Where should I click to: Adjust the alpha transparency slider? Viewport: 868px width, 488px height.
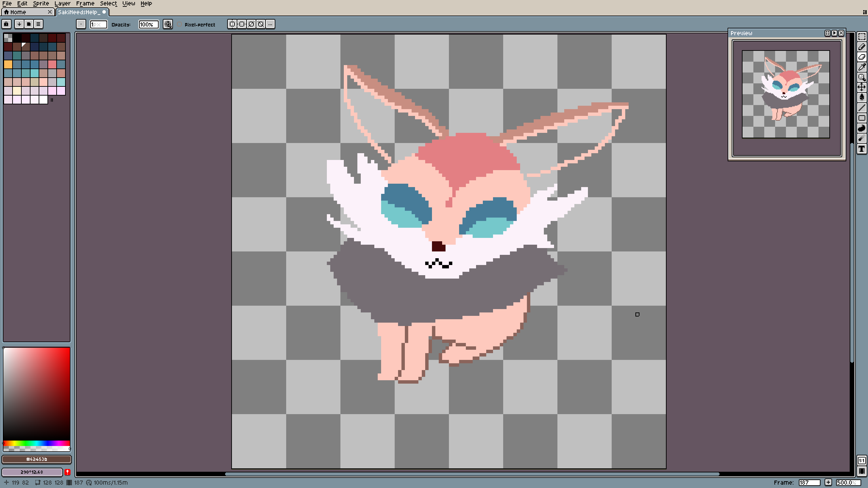37,449
